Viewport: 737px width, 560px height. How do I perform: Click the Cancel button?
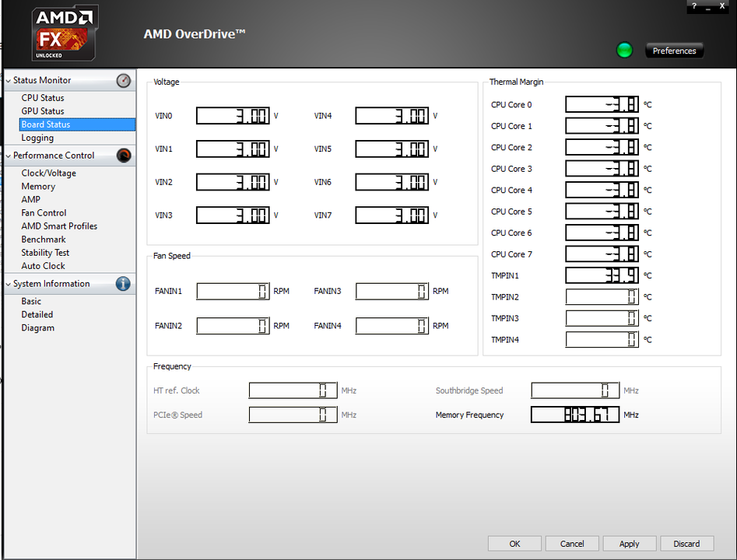coord(572,544)
